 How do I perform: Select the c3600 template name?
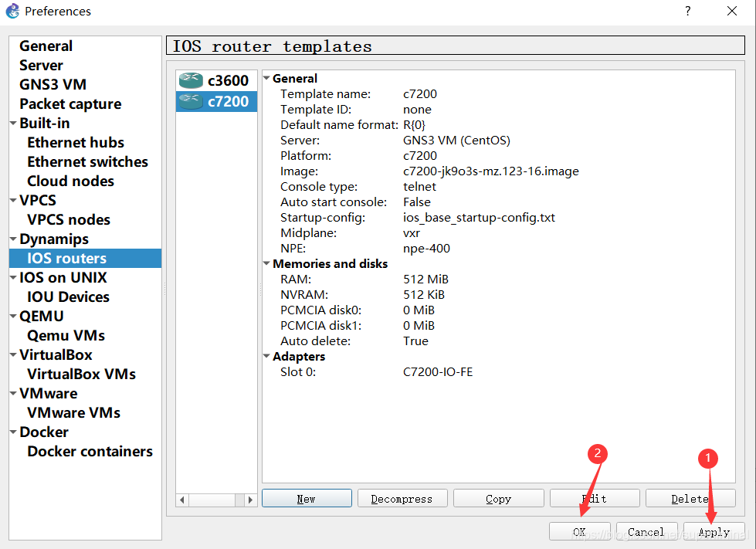(x=228, y=80)
